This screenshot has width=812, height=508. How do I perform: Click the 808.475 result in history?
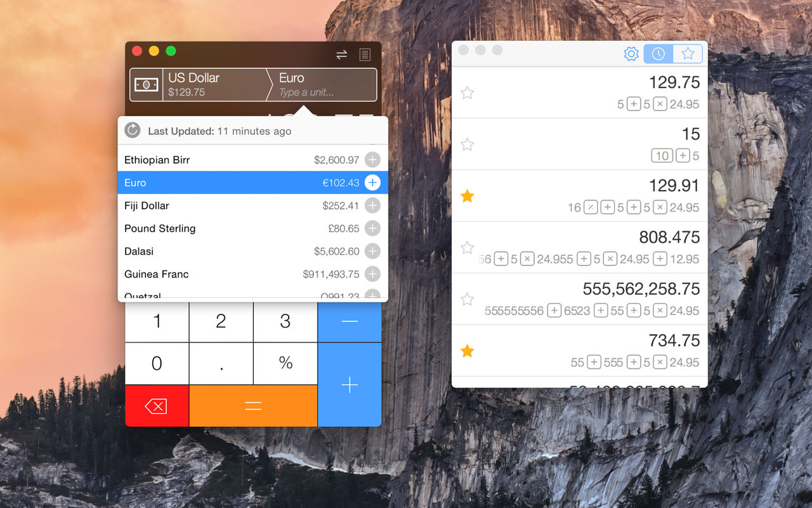(x=669, y=237)
